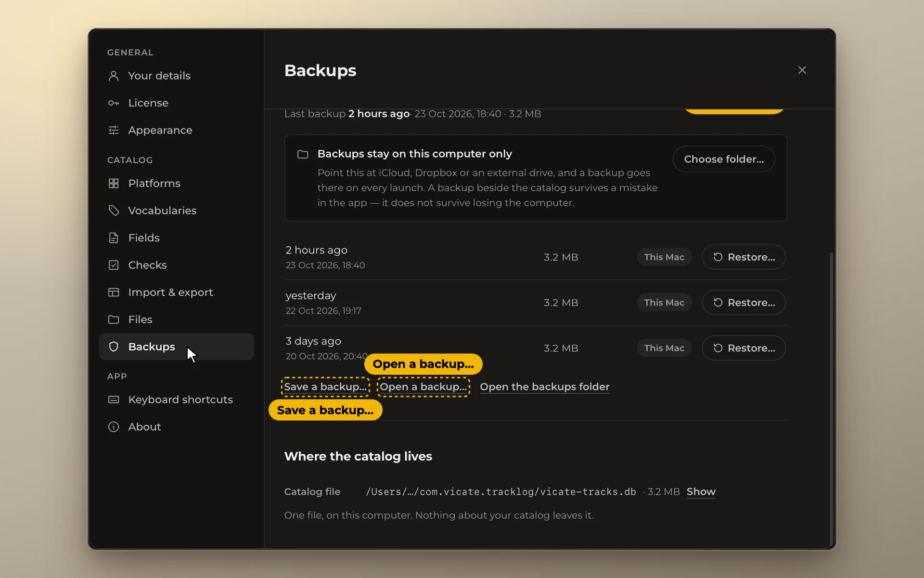The image size is (924, 578).
Task: Click the folder icon beside Backups stay on this computer
Action: pyautogui.click(x=303, y=154)
